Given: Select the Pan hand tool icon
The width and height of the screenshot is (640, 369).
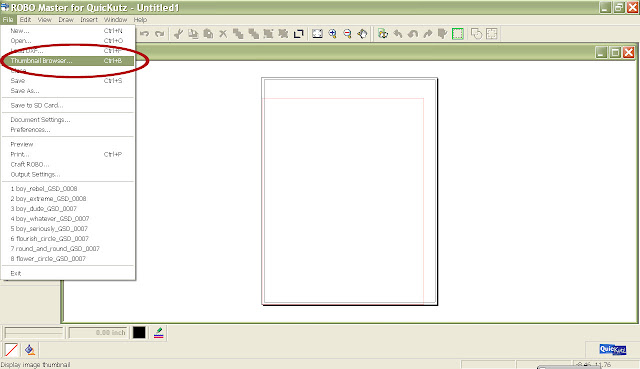Looking at the screenshot, I should click(362, 34).
